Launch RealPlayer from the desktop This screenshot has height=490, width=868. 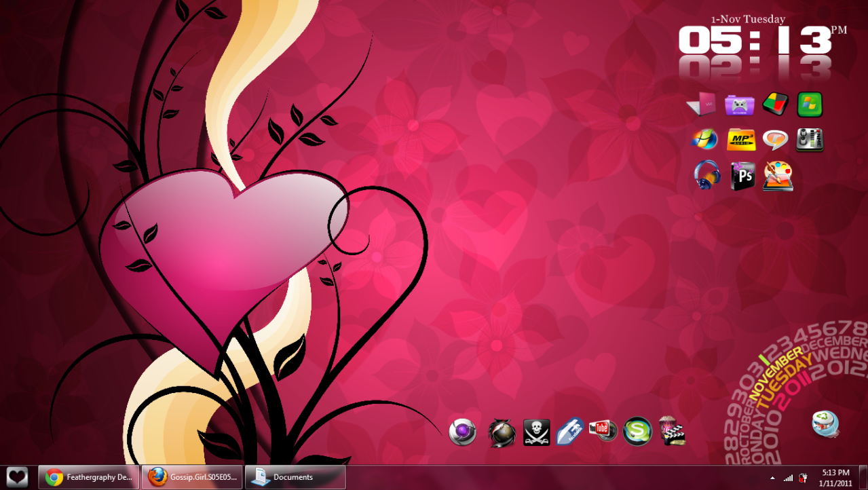(x=776, y=140)
